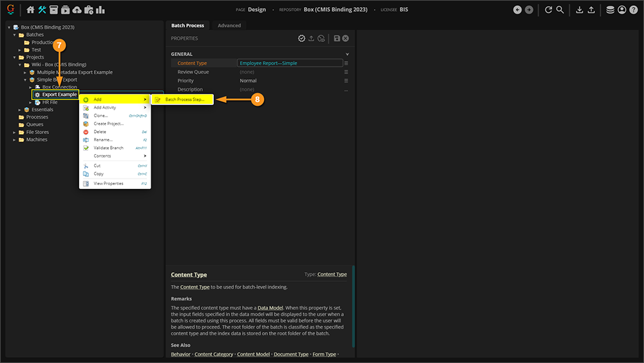The width and height of the screenshot is (644, 363).
Task: Open the archive box Batches icon
Action: coord(54,10)
